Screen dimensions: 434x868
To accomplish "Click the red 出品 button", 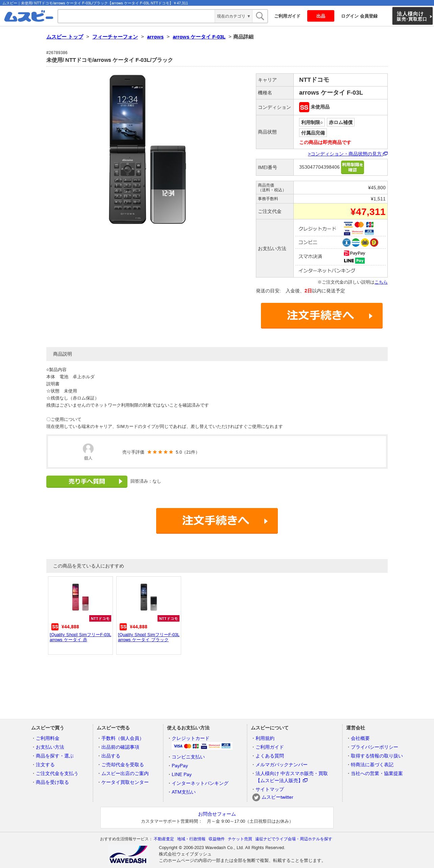I will (321, 16).
